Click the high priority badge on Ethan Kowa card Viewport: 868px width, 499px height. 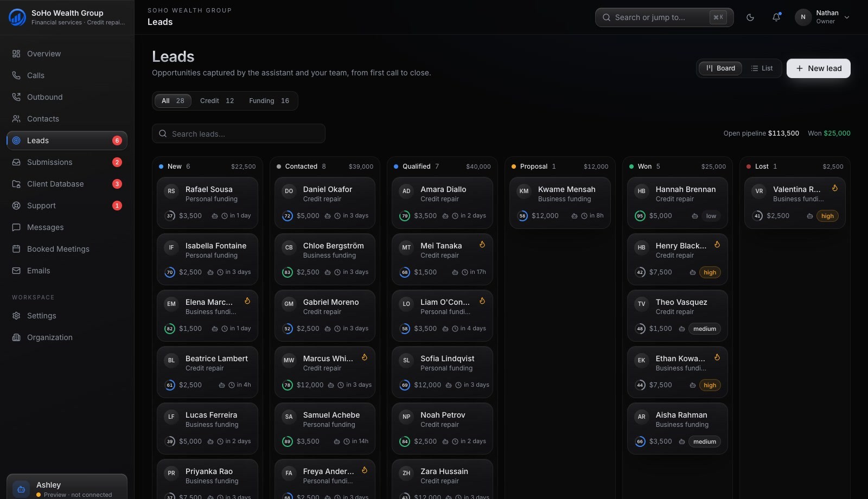[710, 385]
